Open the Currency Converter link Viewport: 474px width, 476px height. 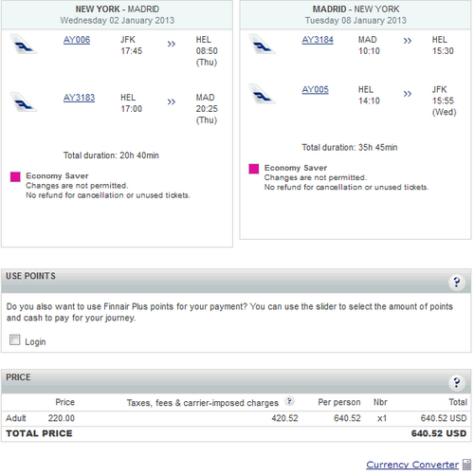(412, 465)
